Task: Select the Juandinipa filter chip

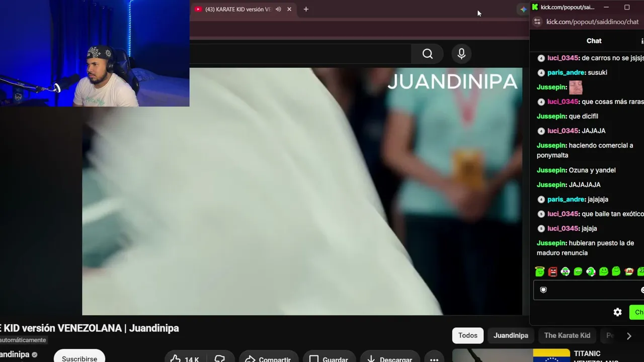Action: coord(511,335)
